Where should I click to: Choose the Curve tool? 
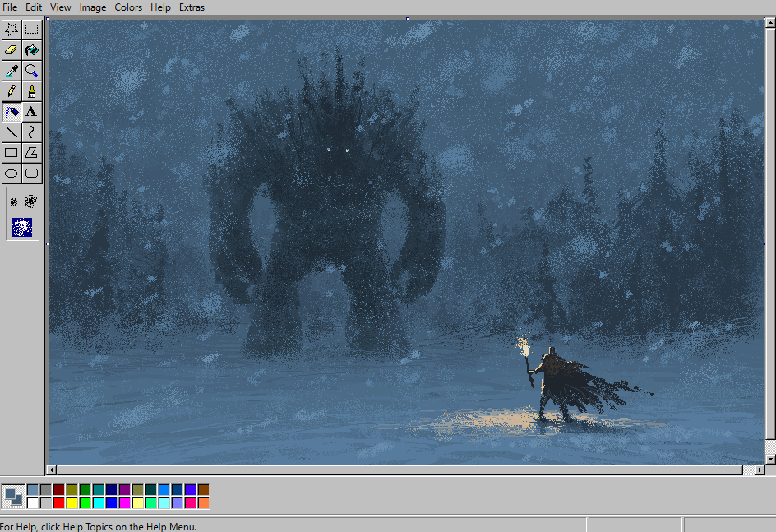pyautogui.click(x=32, y=132)
